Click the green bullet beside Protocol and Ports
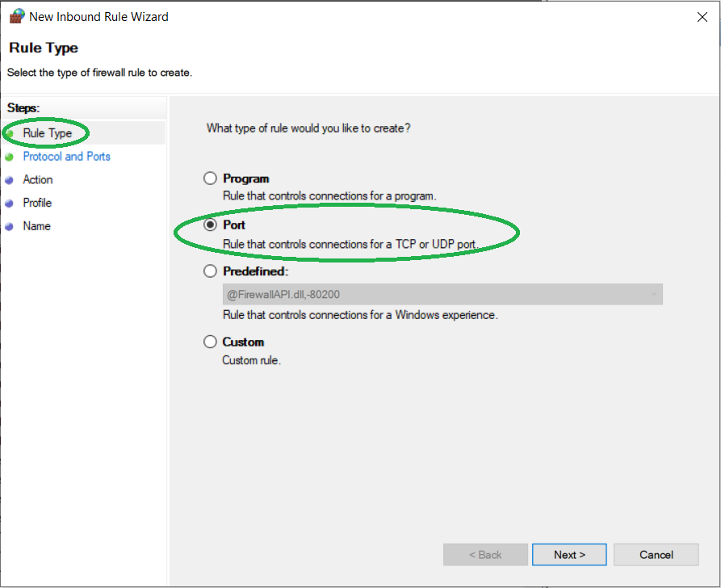Screen dimensions: 721x588 [10, 157]
